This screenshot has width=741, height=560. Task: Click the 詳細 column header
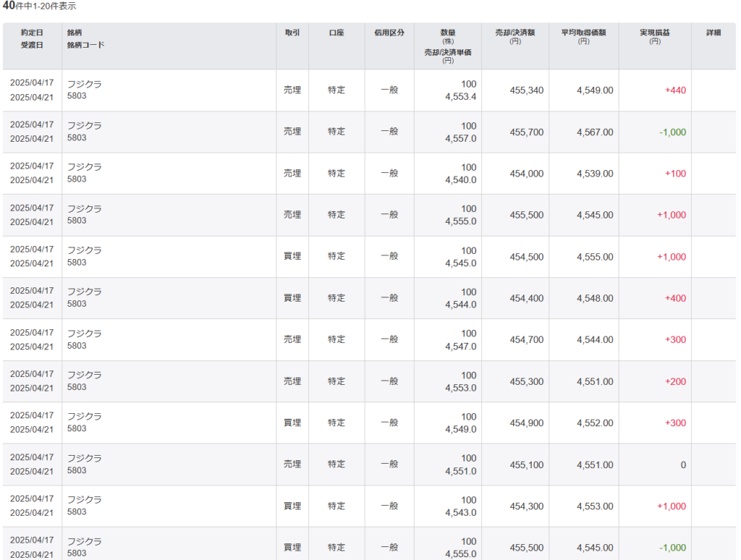[714, 33]
